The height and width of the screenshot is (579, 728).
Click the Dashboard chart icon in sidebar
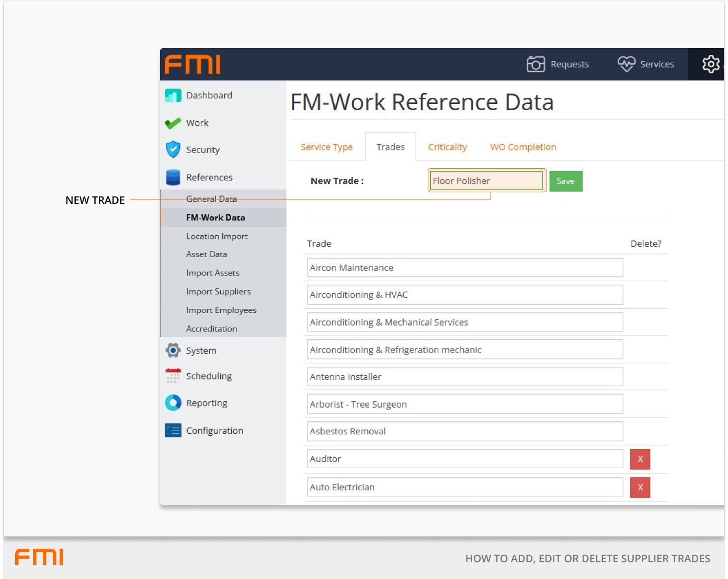tap(173, 96)
